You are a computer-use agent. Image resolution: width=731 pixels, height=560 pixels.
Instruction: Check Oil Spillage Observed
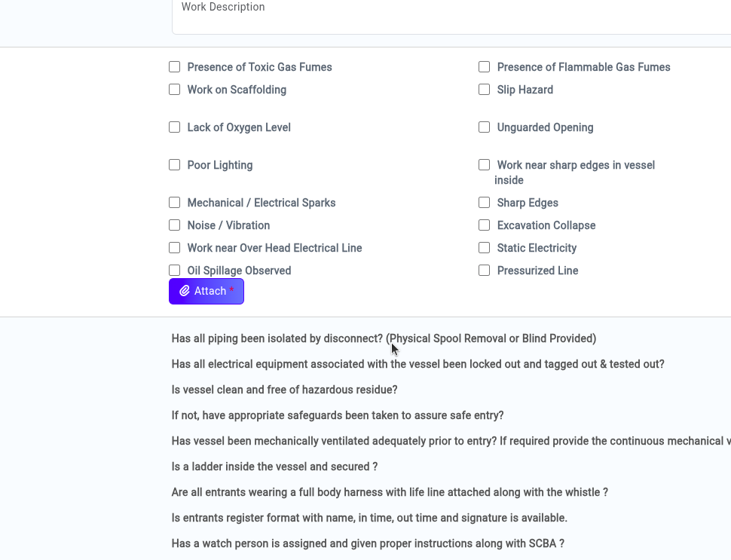point(175,271)
